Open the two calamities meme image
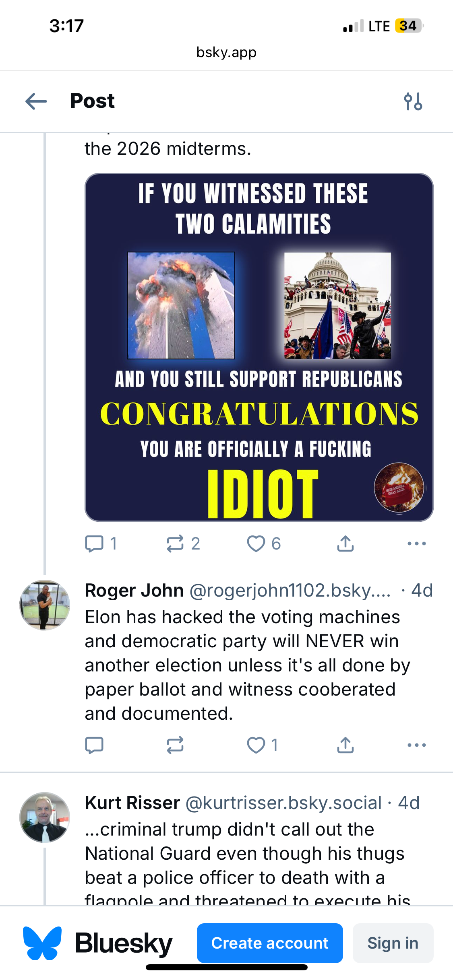Viewport: 453px width, 980px height. pos(259,347)
